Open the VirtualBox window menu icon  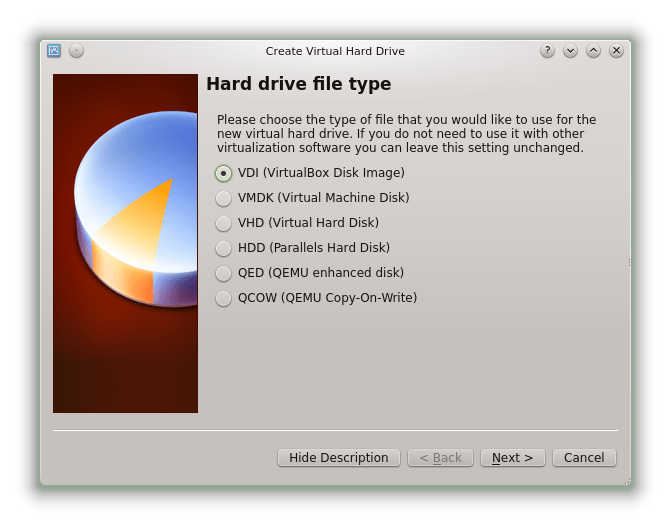coord(54,51)
